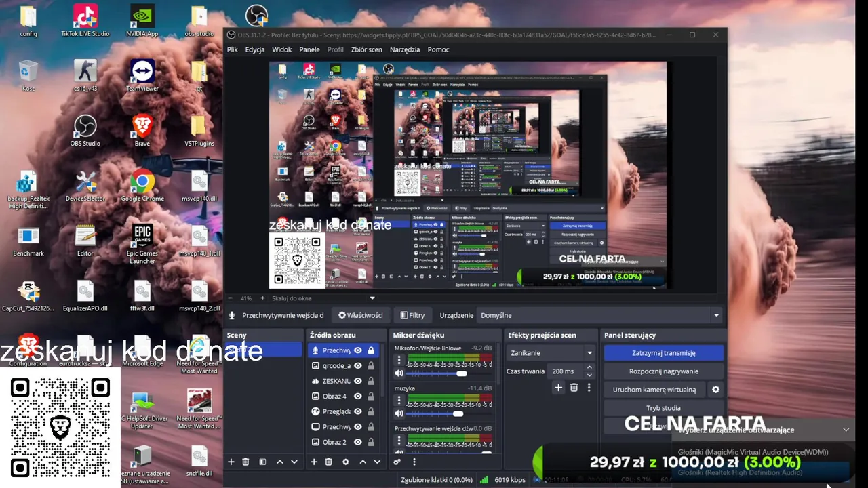Viewport: 868px width, 488px height.
Task: Open Filtry button in source toolbar
Action: [x=412, y=315]
